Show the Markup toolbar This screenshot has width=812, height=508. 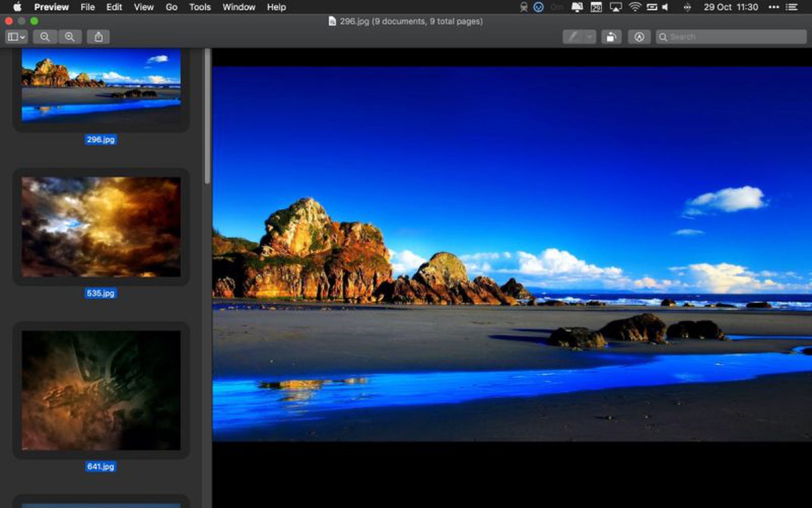point(639,37)
